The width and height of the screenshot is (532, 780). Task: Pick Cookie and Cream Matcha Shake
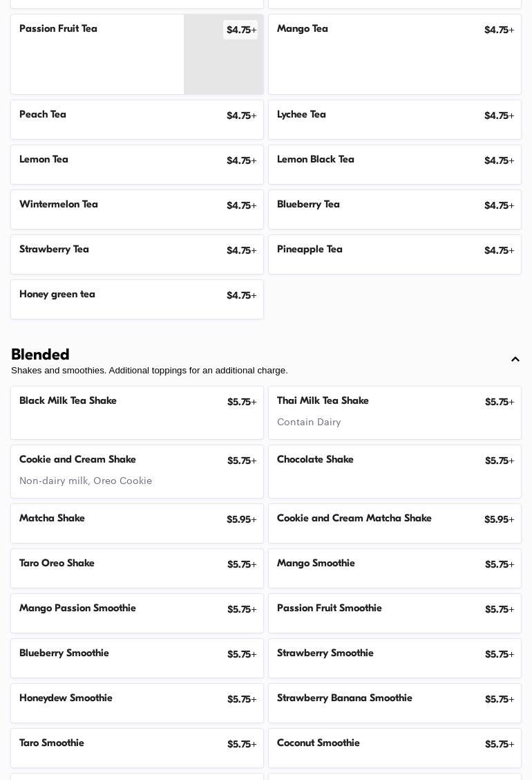tap(395, 523)
